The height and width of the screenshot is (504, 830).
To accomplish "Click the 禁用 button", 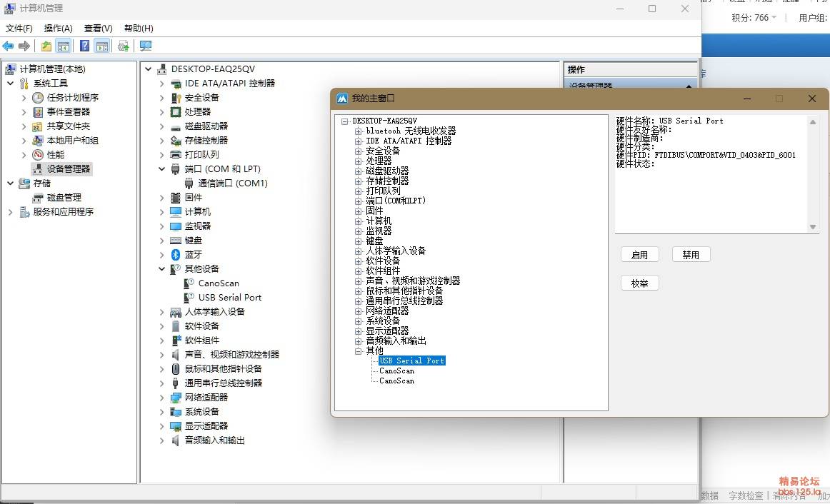I will [x=691, y=255].
